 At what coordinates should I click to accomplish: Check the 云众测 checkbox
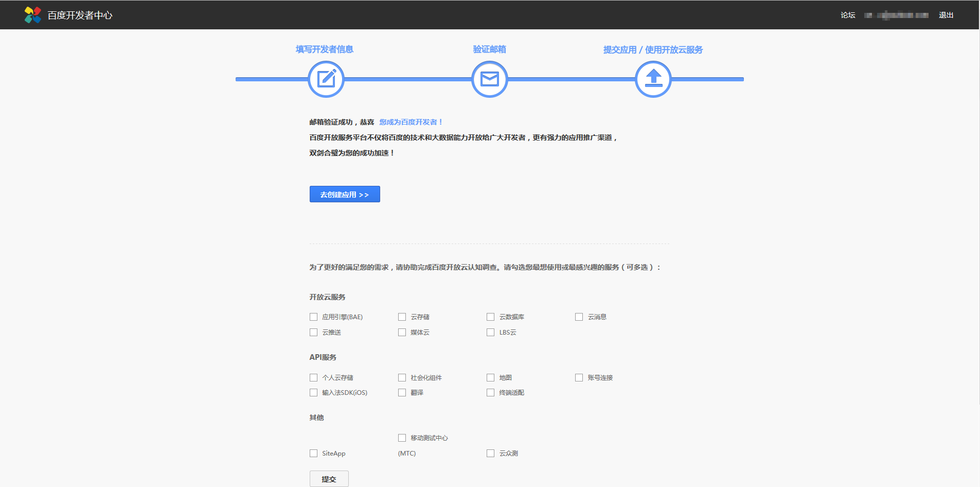491,454
